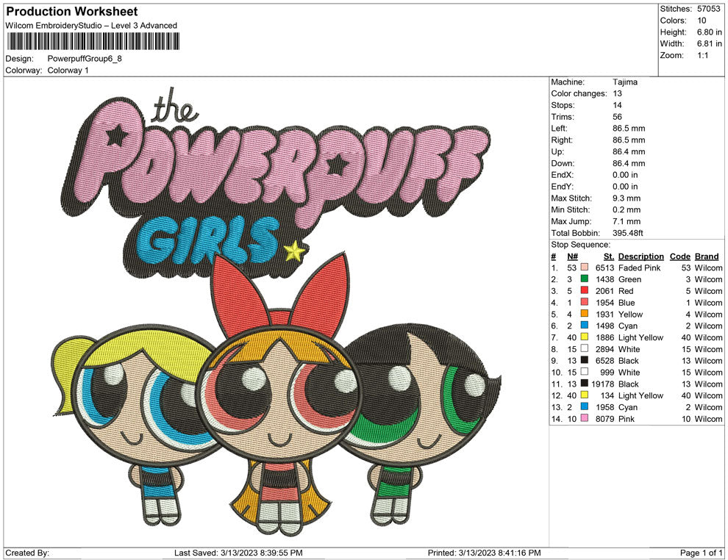This screenshot has width=728, height=560.
Task: Select the swatch beside Blue in stop 4
Action: 585,302
